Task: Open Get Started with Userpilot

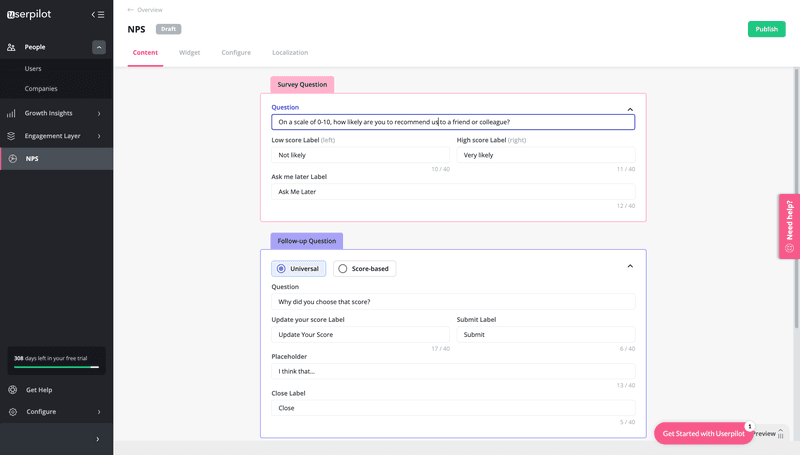Action: pos(701,433)
